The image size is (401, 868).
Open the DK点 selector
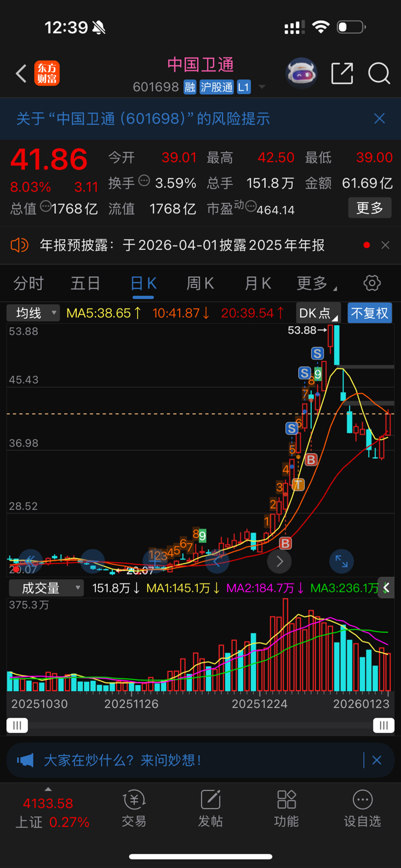coord(318,313)
